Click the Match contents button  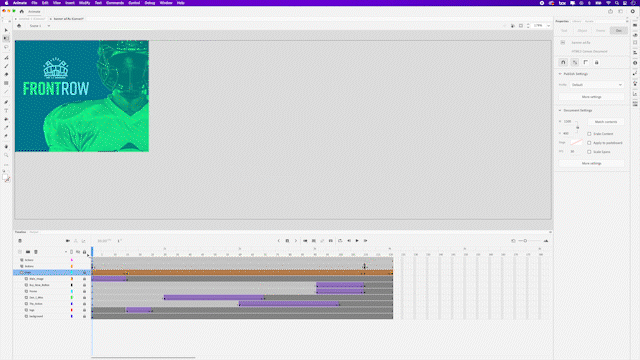pos(606,122)
